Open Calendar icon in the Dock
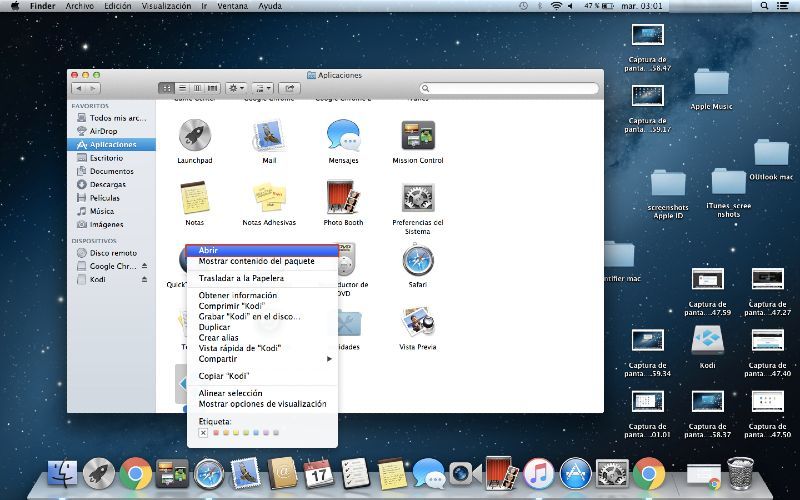The image size is (800, 500). [318, 473]
